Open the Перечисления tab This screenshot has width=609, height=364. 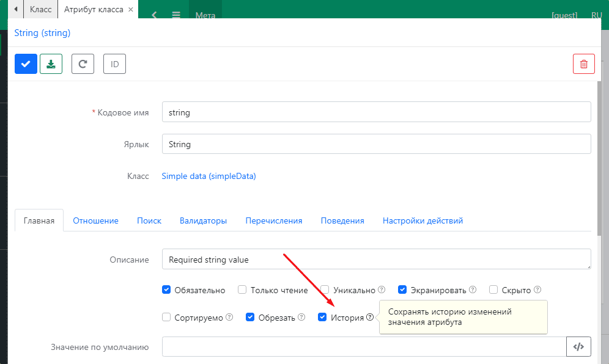274,221
